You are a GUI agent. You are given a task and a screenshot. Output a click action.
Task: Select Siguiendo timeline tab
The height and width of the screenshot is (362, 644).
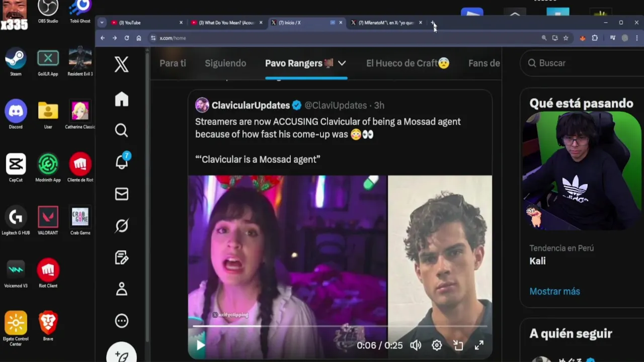[225, 63]
